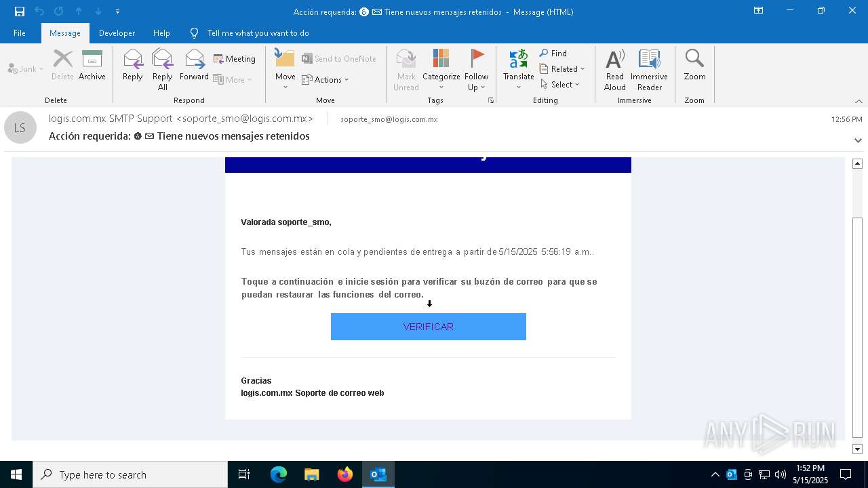
Task: Open the Translate menu
Action: pyautogui.click(x=519, y=69)
